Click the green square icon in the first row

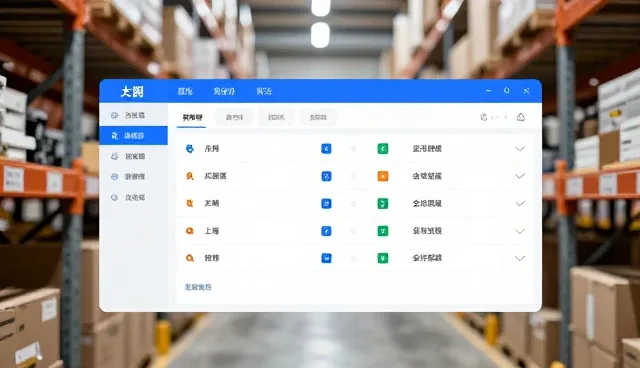383,149
